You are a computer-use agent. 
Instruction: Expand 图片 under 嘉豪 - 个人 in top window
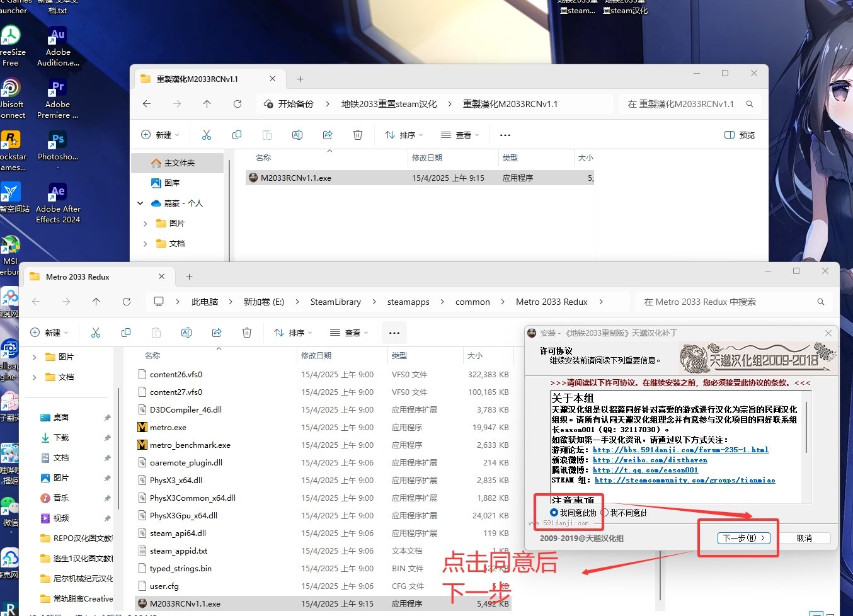146,224
